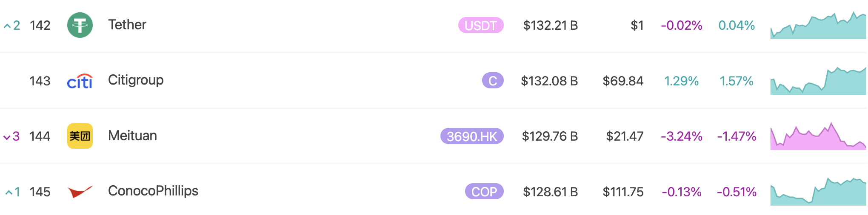Click the C ticker badge
The image size is (868, 215).
[493, 81]
